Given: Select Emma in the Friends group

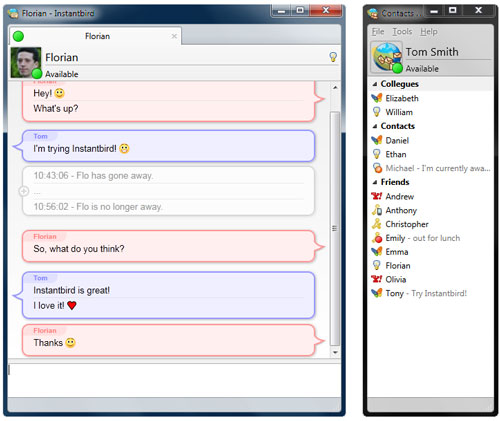Looking at the screenshot, I should point(430,252).
